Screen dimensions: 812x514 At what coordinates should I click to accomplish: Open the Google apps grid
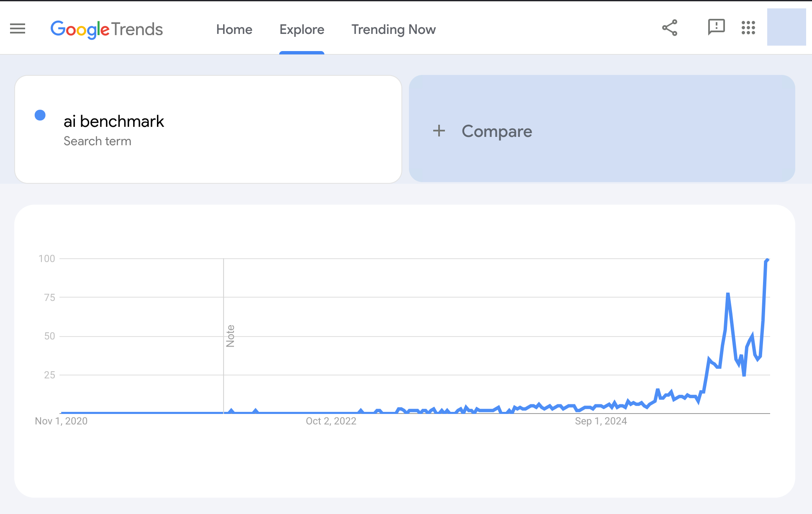point(748,28)
